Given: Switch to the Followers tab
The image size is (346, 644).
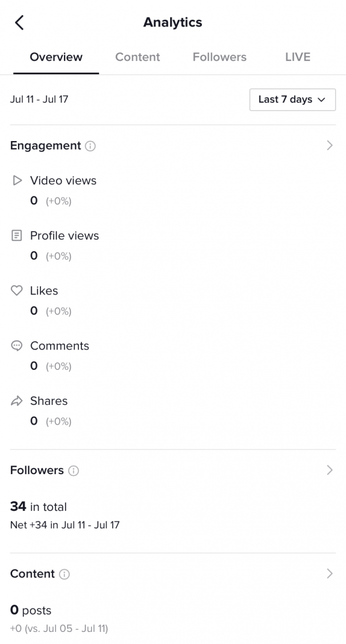Looking at the screenshot, I should pos(219,57).
